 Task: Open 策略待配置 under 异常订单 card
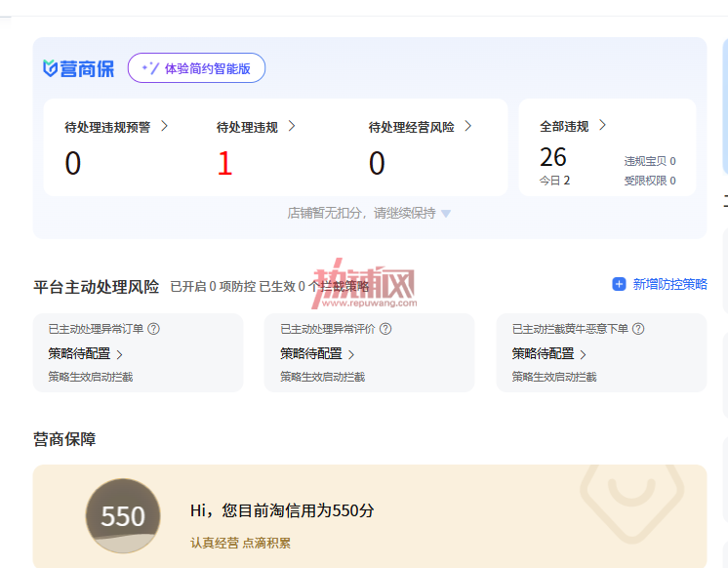(85, 354)
